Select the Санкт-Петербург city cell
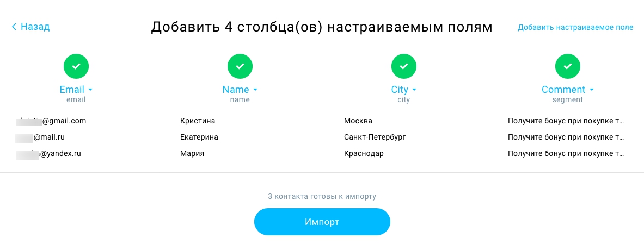644x250 pixels. click(375, 137)
